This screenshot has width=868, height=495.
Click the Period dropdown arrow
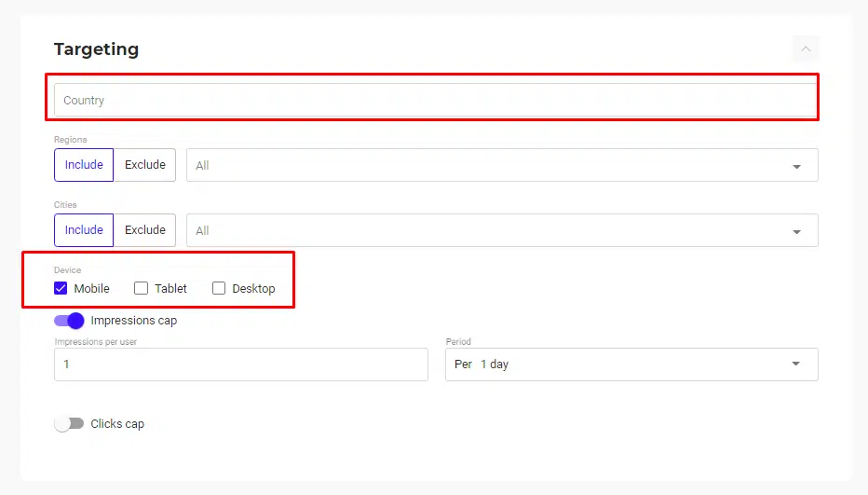(x=795, y=364)
